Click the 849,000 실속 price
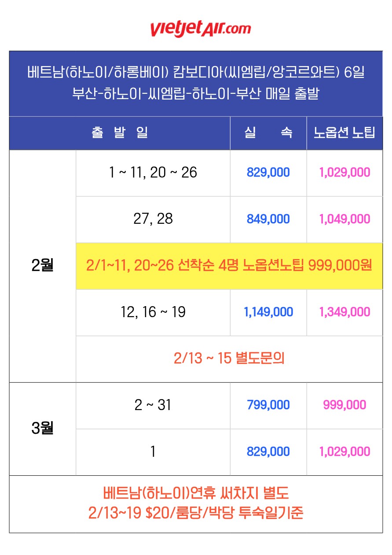Screen dimensions: 392x555 click(x=268, y=219)
